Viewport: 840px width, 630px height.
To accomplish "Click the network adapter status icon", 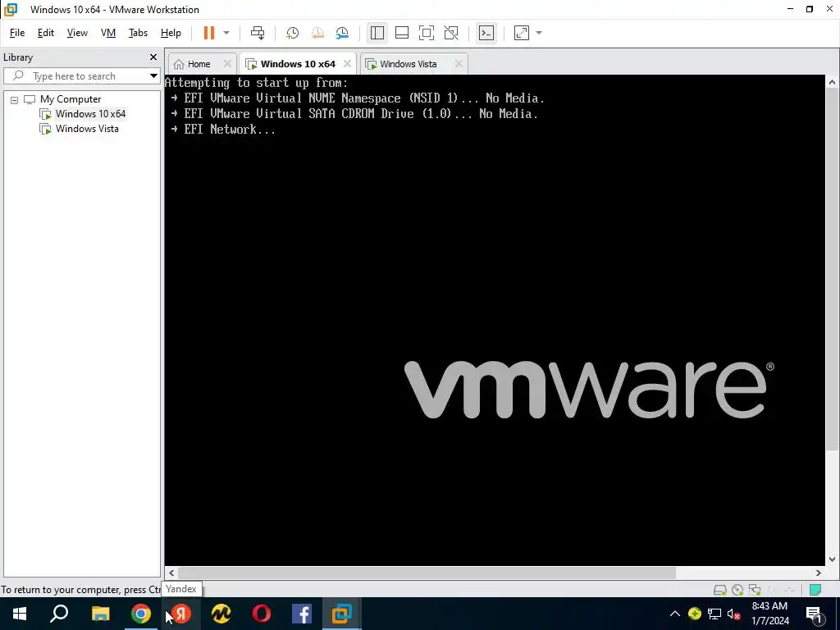I will tap(755, 590).
